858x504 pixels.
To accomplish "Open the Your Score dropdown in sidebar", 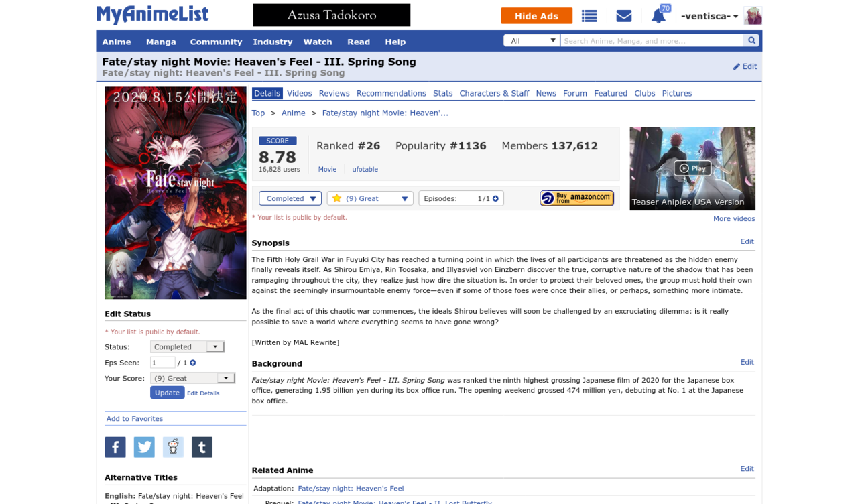I will [192, 378].
